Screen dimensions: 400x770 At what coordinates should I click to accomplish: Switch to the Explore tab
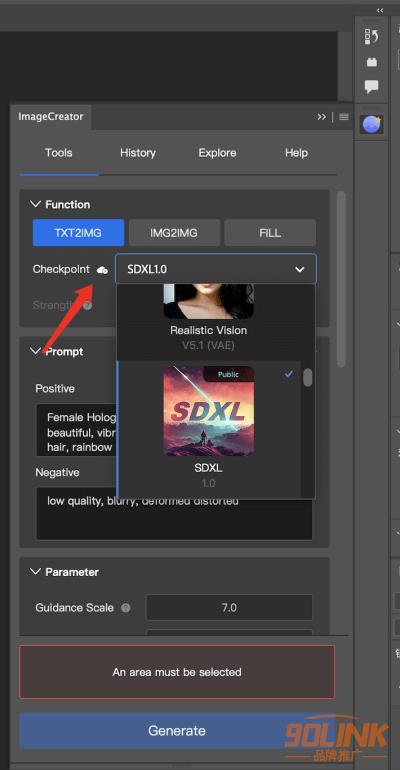tap(217, 153)
